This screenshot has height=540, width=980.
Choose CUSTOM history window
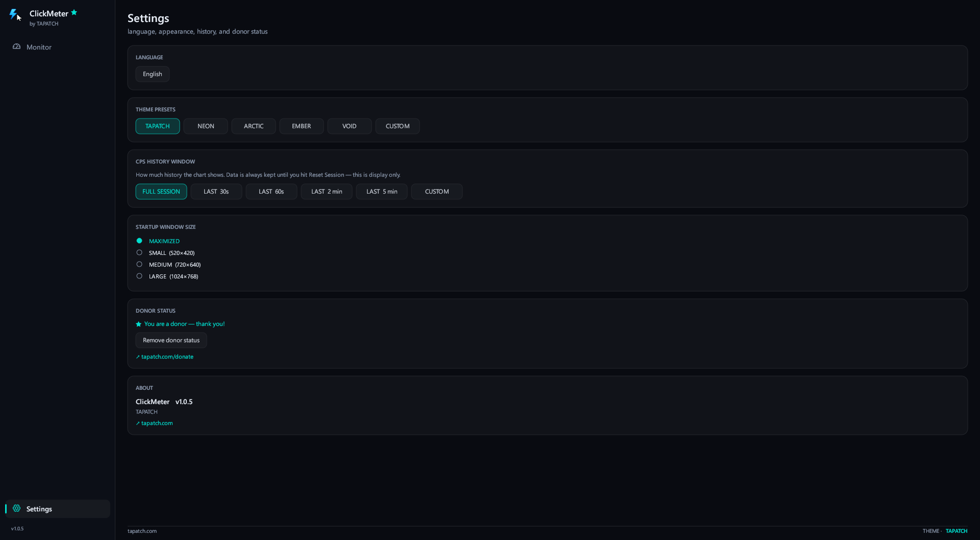tap(437, 192)
